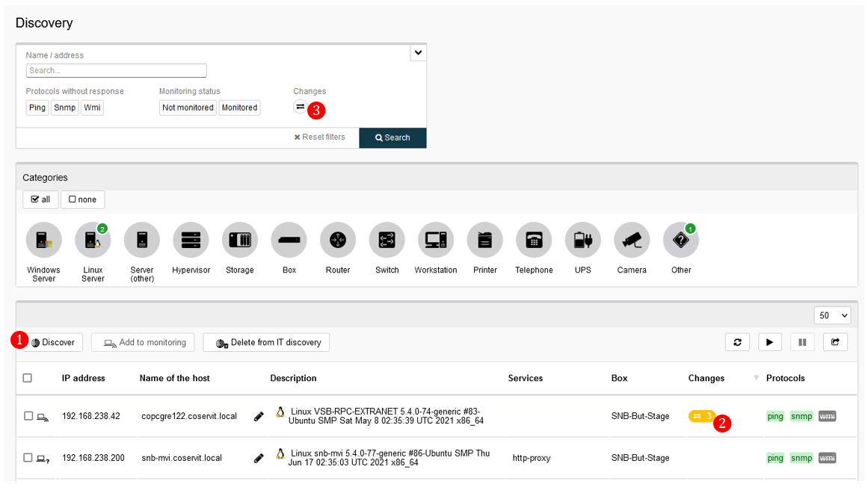Select the Workstation category icon
868x490 pixels.
pyautogui.click(x=436, y=240)
